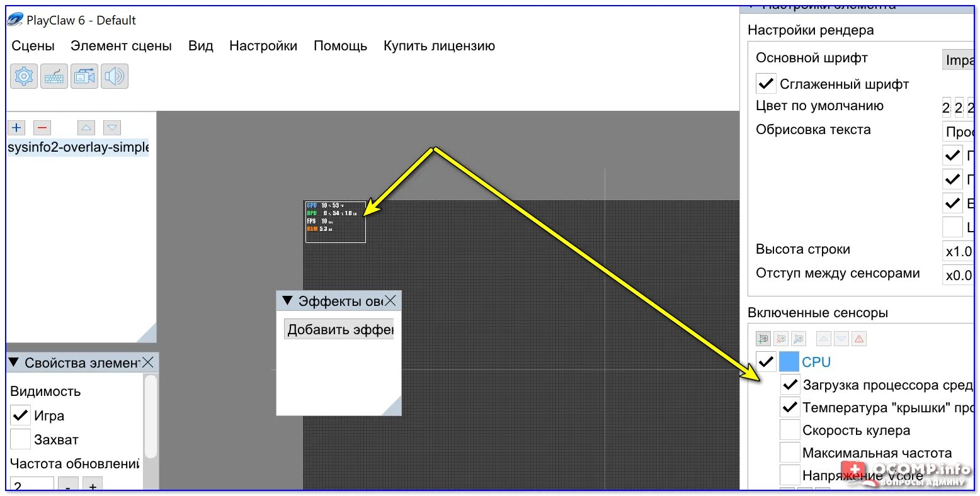Collapse the Эффекты оверлея panel triangle
The image size is (980, 496).
tap(287, 301)
